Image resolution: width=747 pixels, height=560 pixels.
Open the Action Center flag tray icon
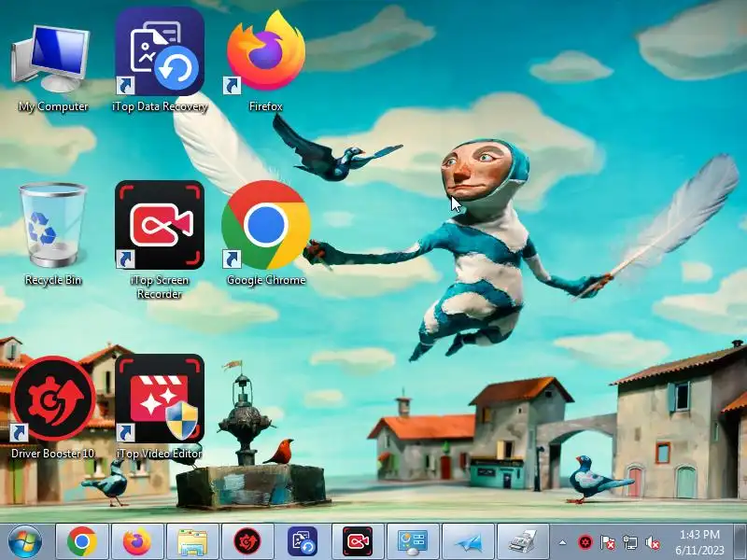tap(608, 542)
